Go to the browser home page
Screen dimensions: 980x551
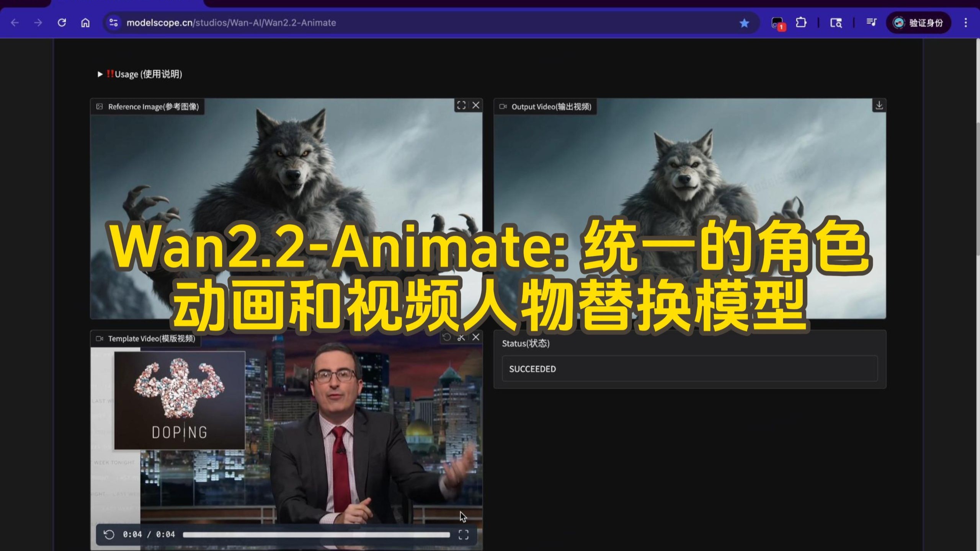tap(85, 23)
